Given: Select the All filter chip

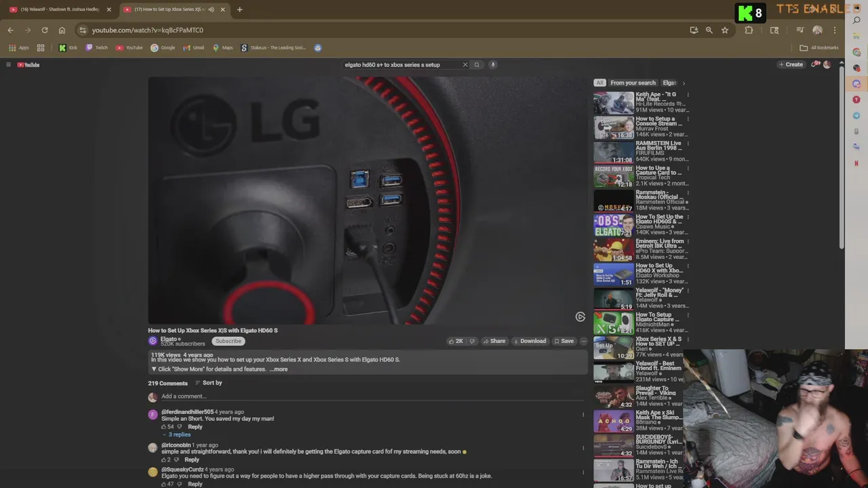Looking at the screenshot, I should pos(599,83).
